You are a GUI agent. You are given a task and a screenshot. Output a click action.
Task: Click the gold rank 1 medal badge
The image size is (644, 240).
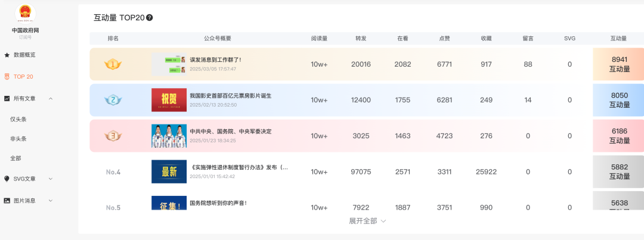pos(113,64)
